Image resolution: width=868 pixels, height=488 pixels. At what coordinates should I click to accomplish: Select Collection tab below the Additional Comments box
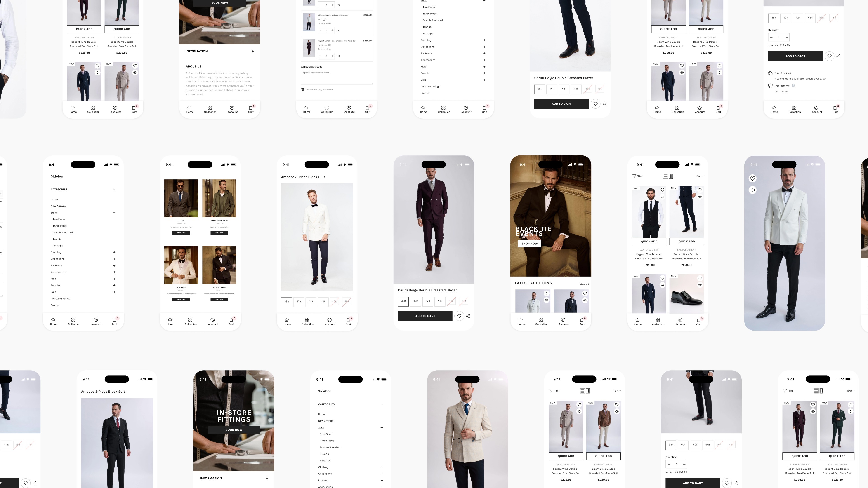coord(327,109)
